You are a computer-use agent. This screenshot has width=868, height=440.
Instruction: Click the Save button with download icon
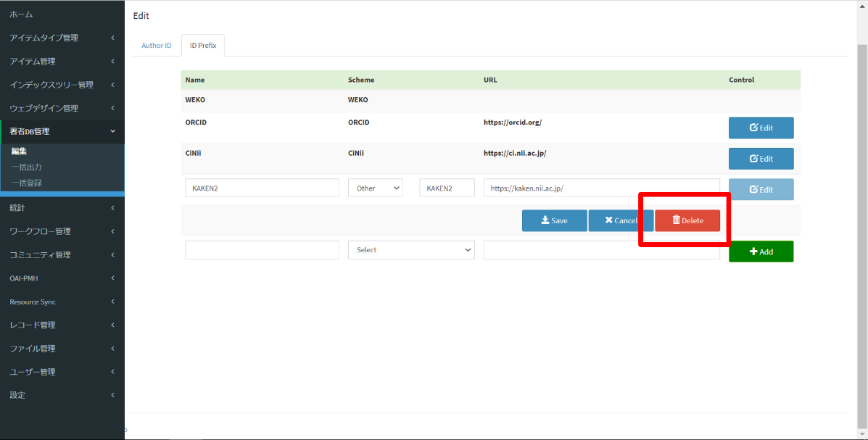[554, 220]
